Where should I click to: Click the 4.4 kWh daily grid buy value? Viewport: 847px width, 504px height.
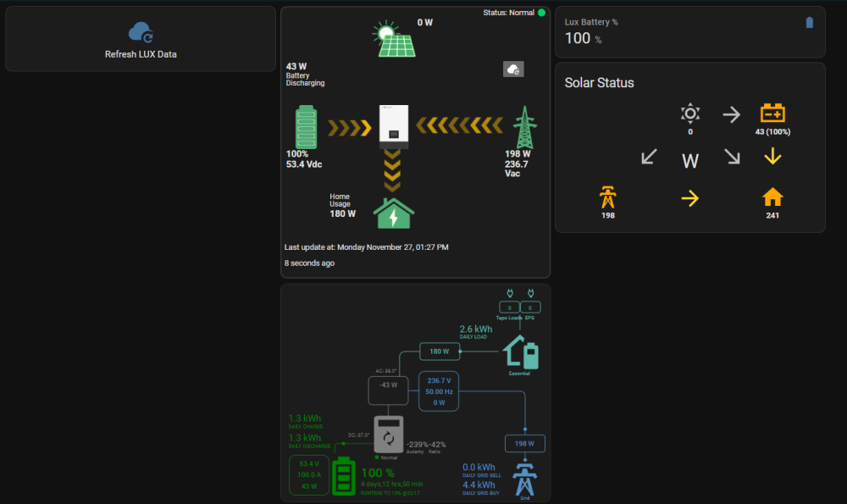click(x=479, y=485)
